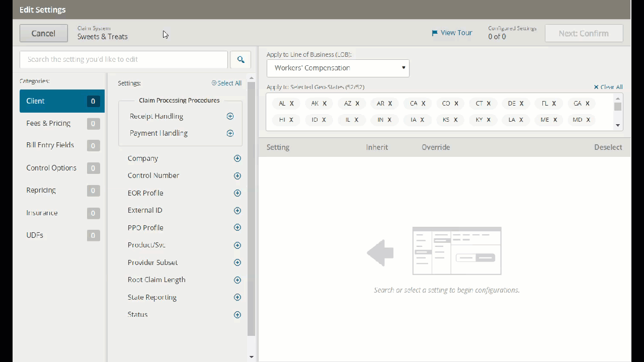Screen dimensions: 644x362
Task: Click the search magnifier icon button
Action: point(240,59)
